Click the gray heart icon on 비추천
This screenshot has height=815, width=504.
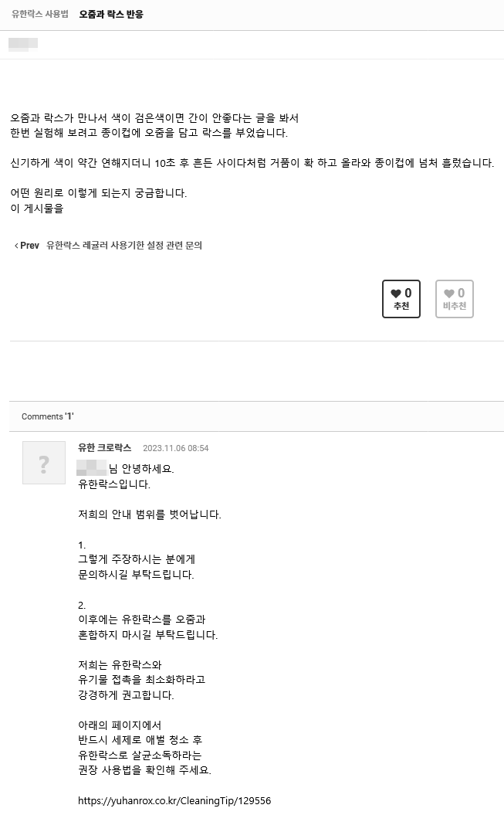click(x=449, y=294)
